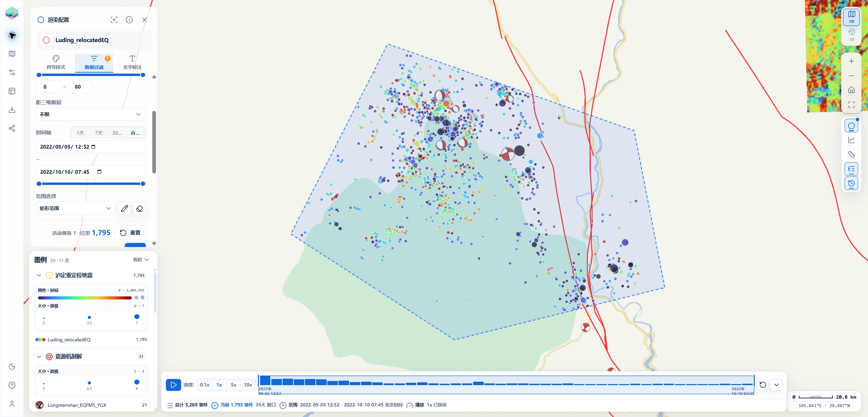Open the sliders settings icon in sidebar

[x=12, y=72]
